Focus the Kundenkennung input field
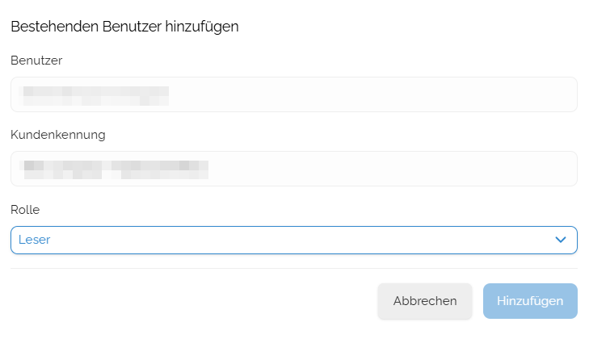 point(294,169)
